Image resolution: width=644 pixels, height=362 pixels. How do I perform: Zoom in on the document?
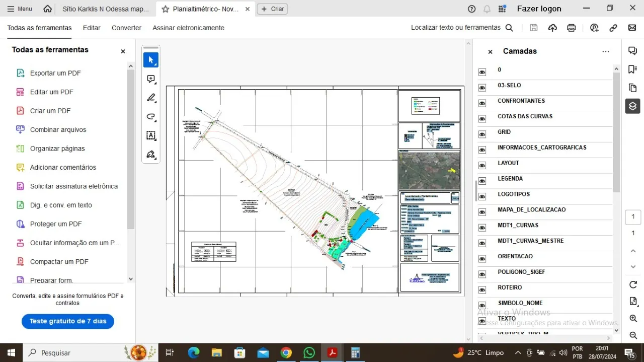coord(633,319)
